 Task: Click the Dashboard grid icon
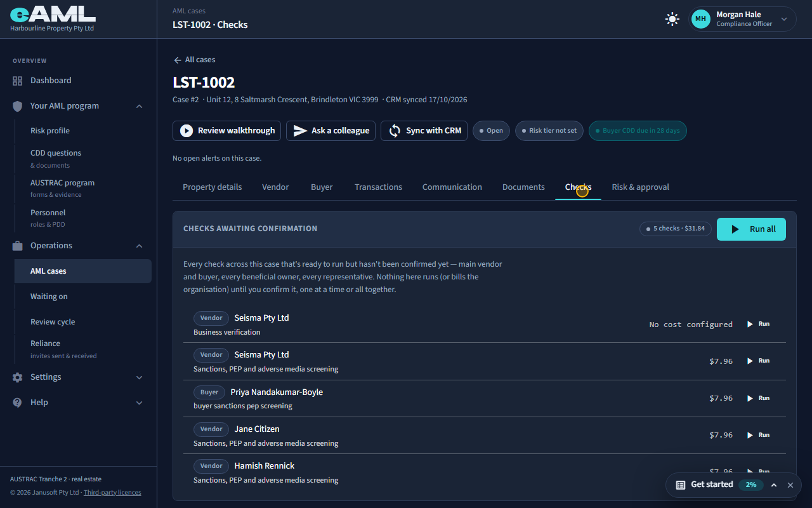17,81
